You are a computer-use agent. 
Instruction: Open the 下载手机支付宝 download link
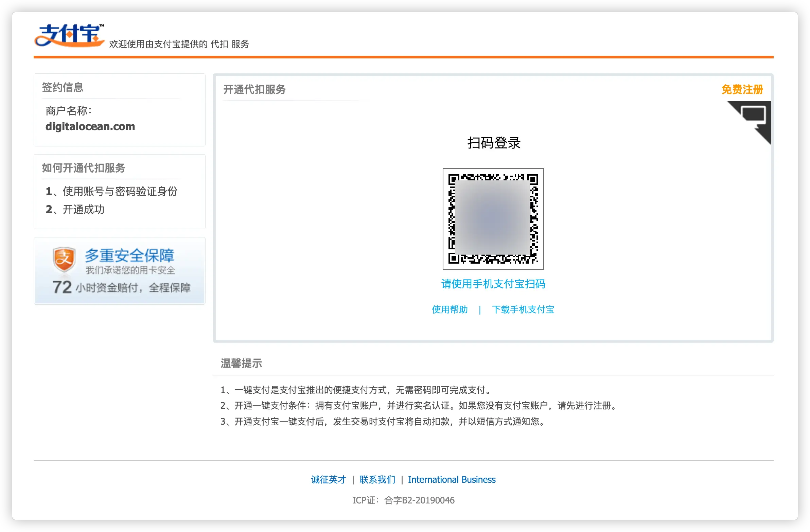[x=523, y=309]
